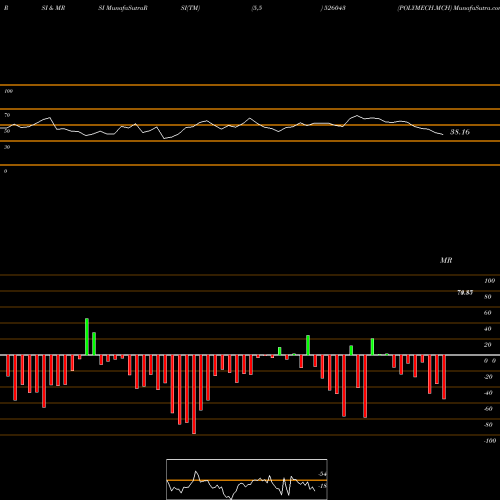Click the SI & MR header text
The image size is (500, 500).
click(53, 8)
